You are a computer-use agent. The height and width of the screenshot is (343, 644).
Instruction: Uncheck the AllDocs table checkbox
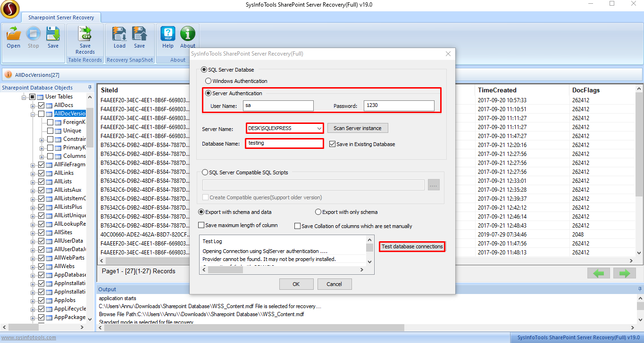pyautogui.click(x=41, y=105)
